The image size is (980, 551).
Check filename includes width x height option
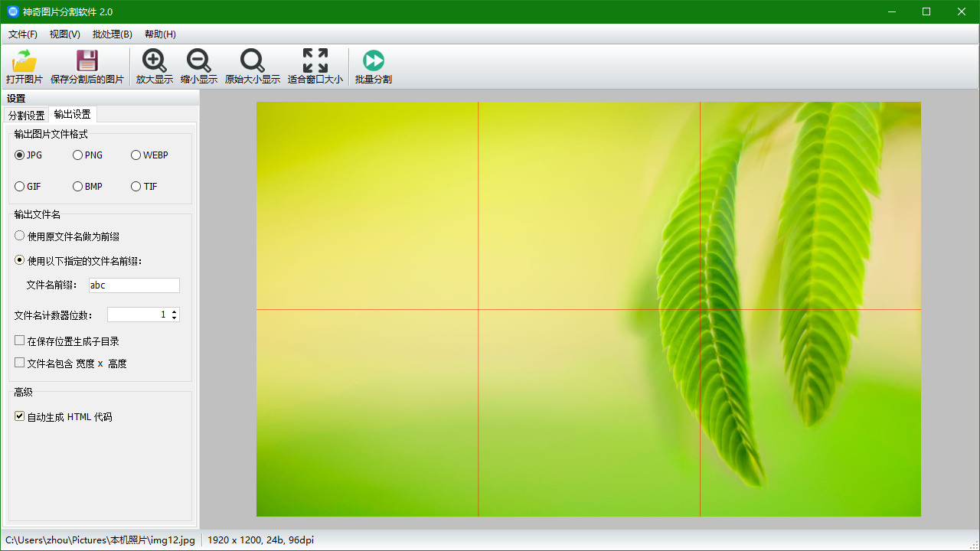pos(20,363)
